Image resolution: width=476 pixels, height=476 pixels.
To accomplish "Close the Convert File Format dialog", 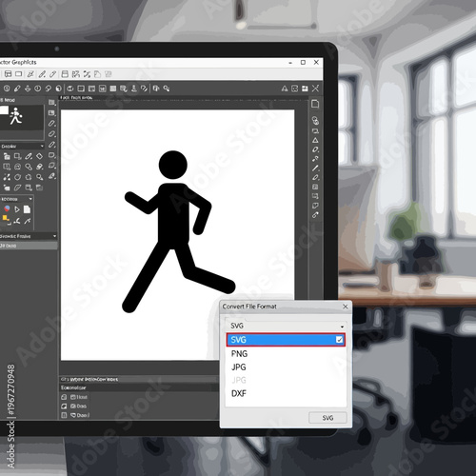I will (x=346, y=307).
